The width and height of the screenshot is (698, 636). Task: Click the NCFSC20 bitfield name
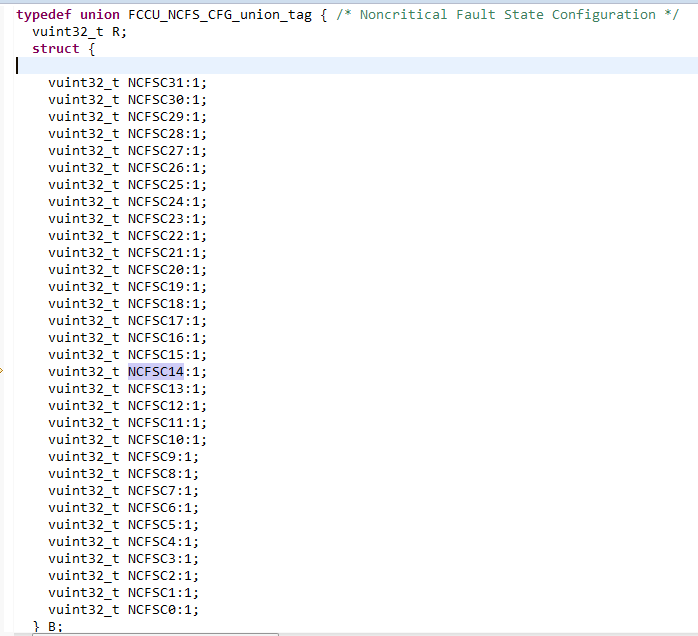pos(156,270)
